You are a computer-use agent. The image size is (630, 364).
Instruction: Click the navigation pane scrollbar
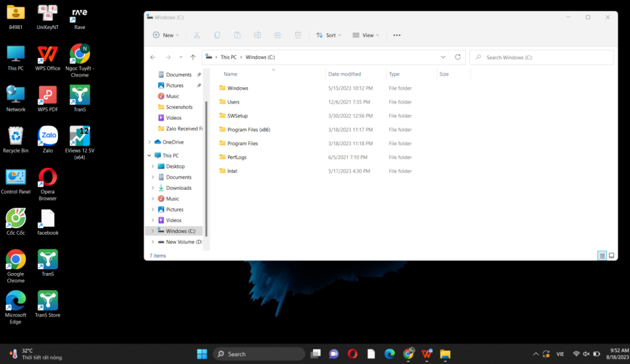click(x=207, y=154)
